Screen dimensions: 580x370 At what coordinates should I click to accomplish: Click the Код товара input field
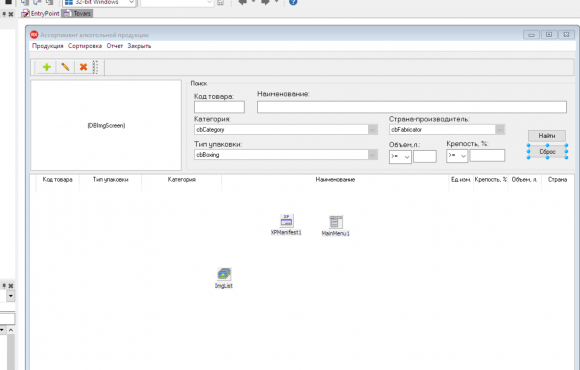[x=219, y=107]
